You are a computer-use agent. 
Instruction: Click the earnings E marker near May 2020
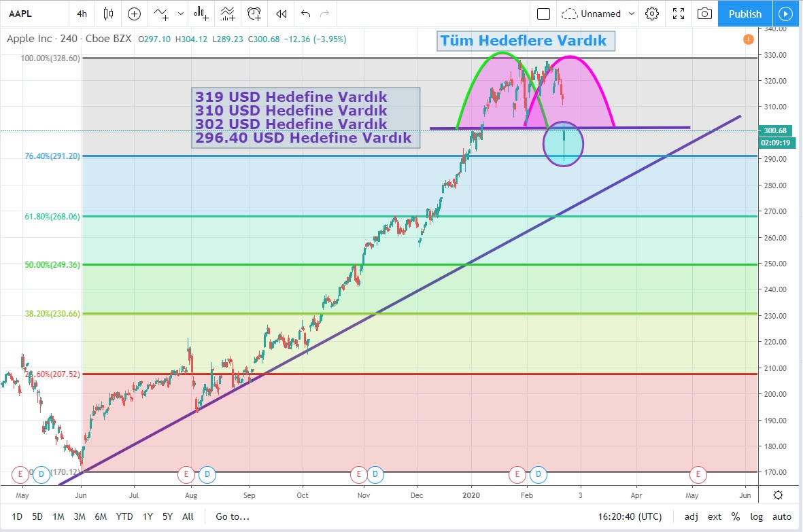(x=698, y=474)
